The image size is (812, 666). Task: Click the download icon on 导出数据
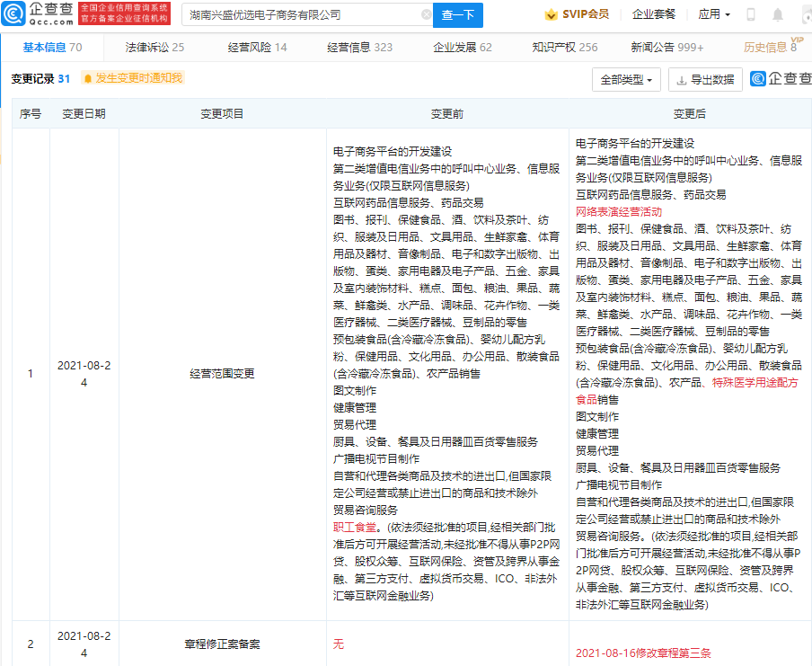click(682, 80)
